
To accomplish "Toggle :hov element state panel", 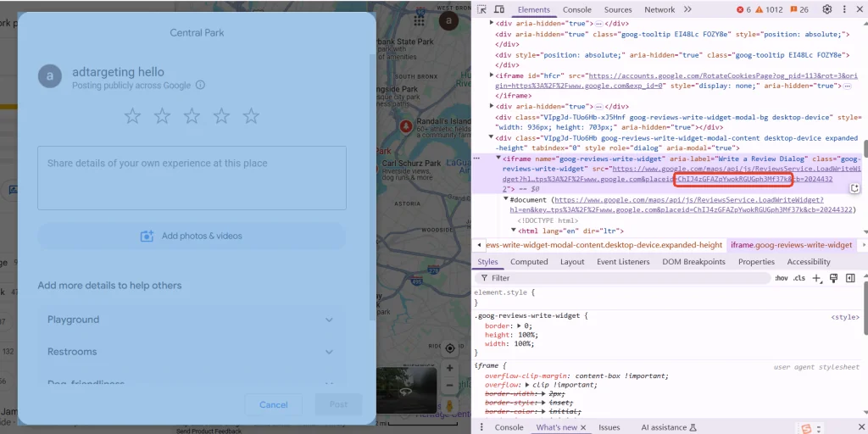I will tap(781, 278).
